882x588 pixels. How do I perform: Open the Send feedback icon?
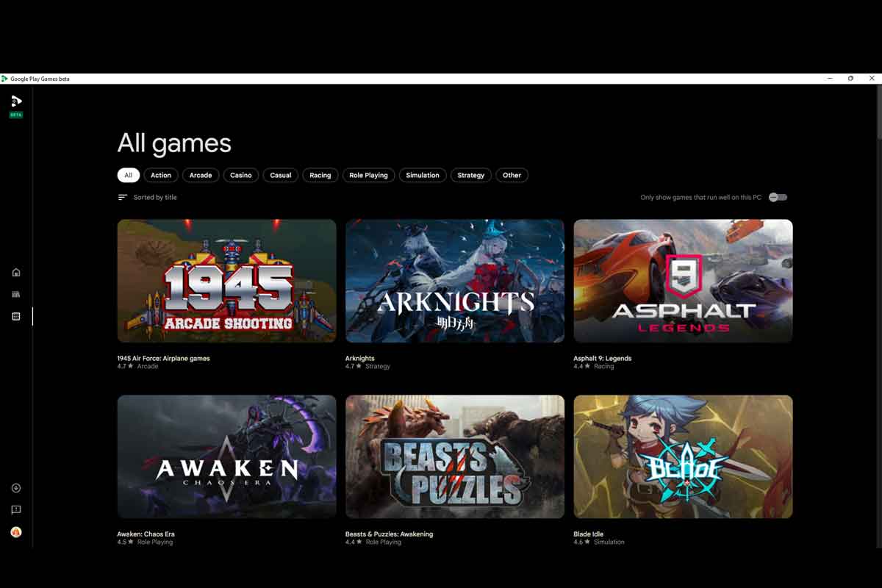[x=15, y=509]
